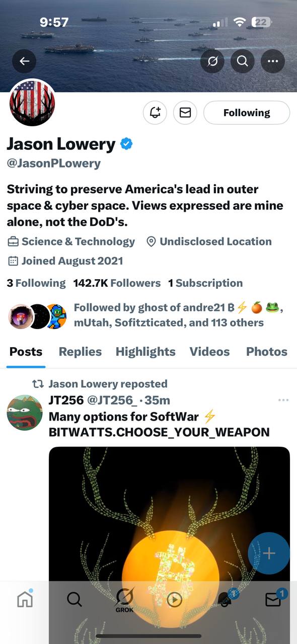Open the post's three-dot menu

[283, 400]
